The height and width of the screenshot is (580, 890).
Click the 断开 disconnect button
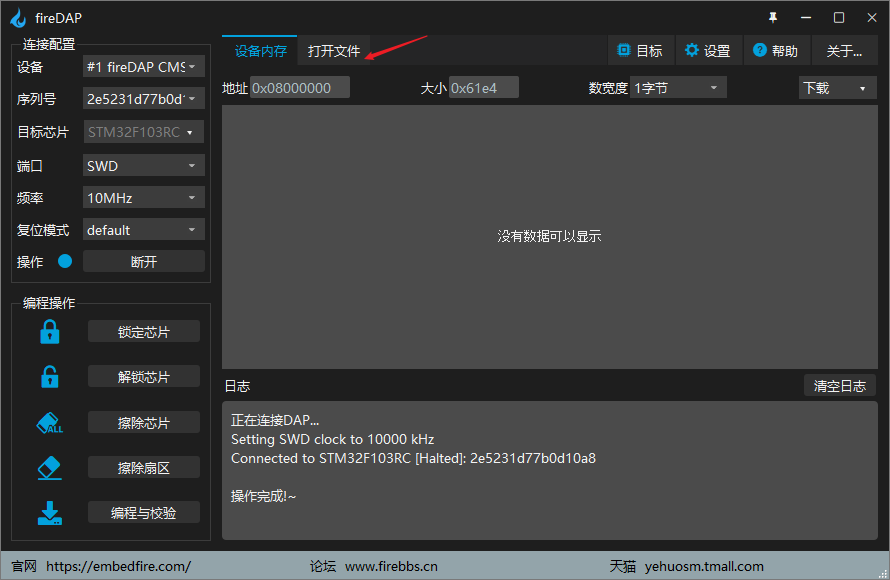coord(144,262)
